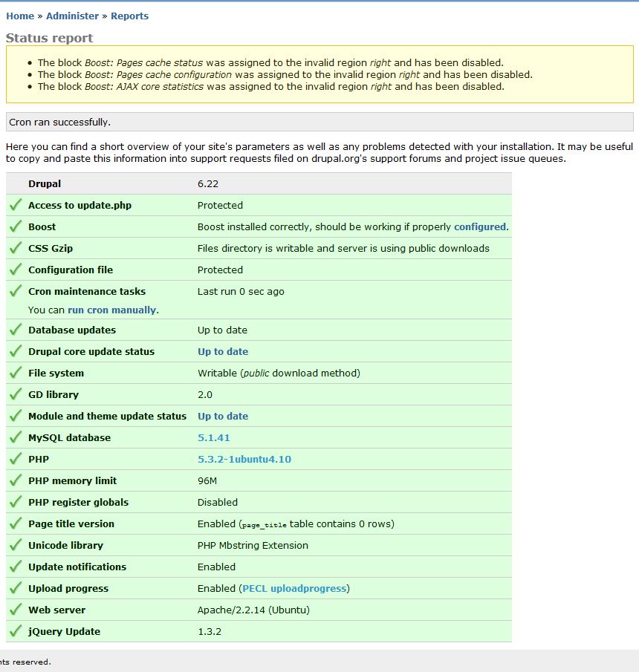Select jQuery Update version '1.3.2'
Image resolution: width=639 pixels, height=672 pixels.
(x=210, y=631)
